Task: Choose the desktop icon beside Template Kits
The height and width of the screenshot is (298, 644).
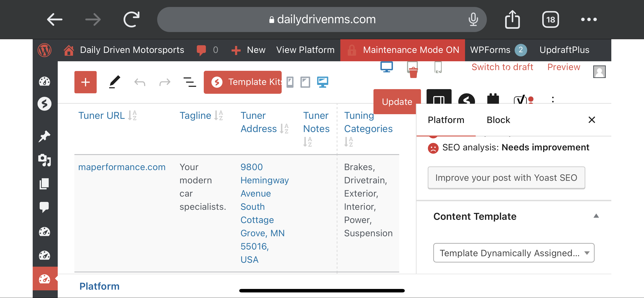Action: 323,82
